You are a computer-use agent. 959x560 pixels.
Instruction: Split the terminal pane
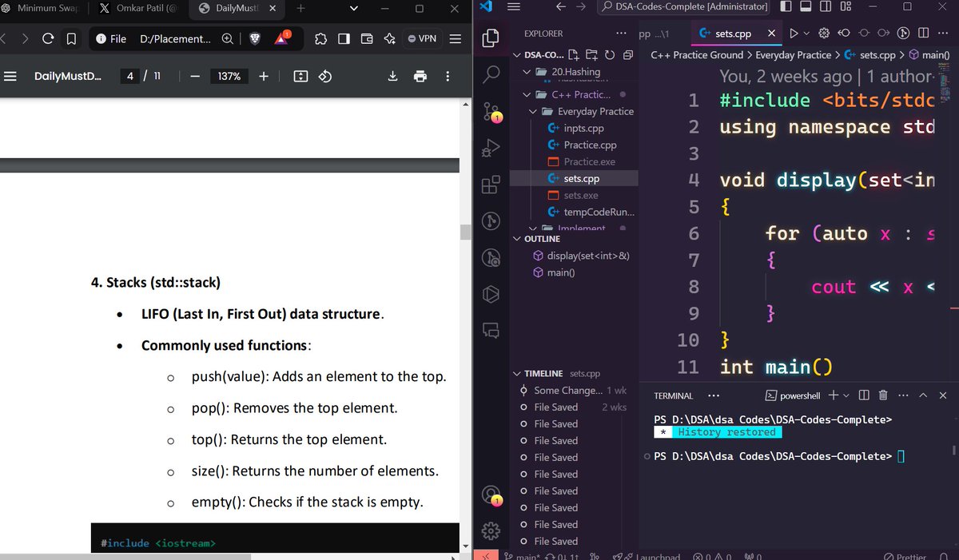pos(864,395)
